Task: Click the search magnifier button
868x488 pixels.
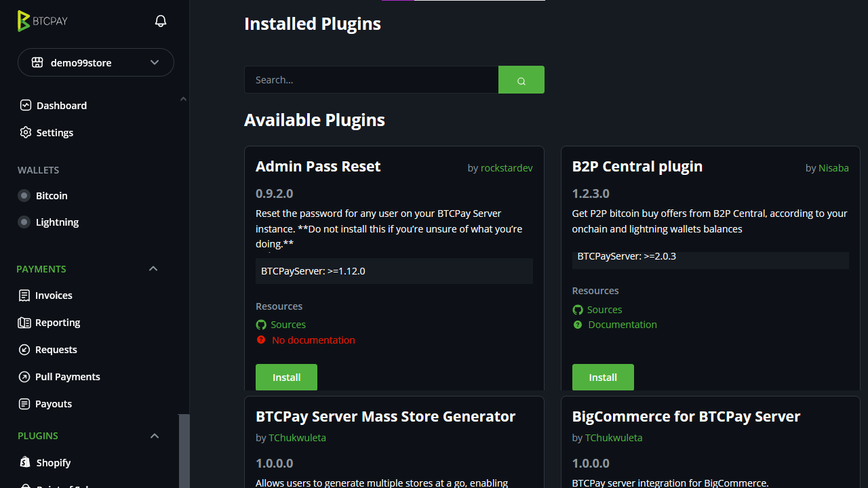Action: point(521,80)
